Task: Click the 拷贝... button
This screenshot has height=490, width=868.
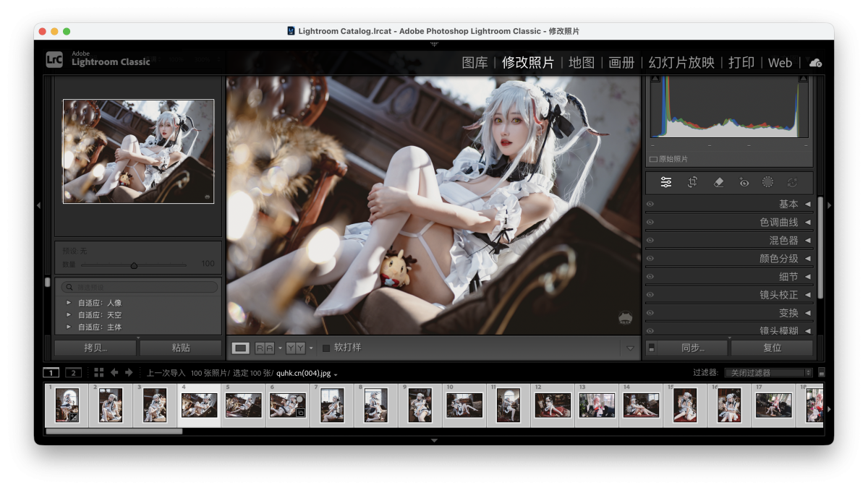Action: [x=95, y=348]
